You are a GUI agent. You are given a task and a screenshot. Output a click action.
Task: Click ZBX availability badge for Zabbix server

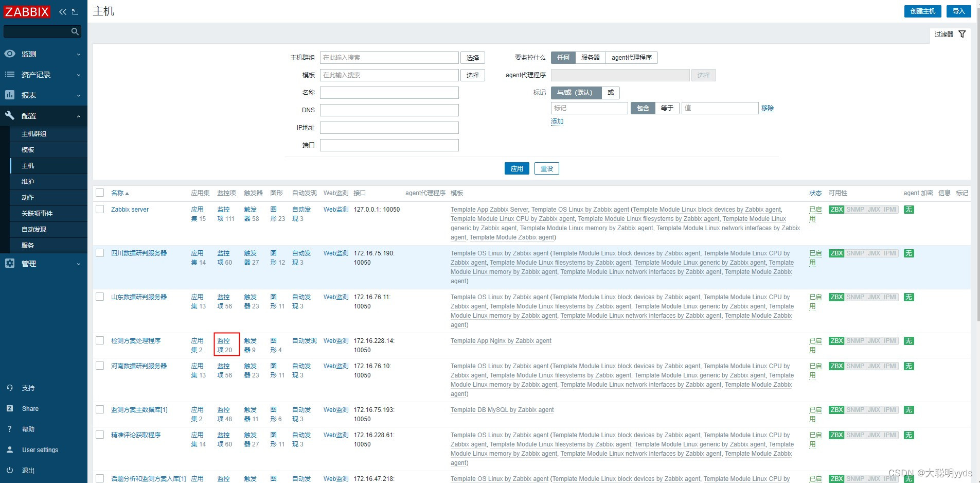(x=836, y=210)
